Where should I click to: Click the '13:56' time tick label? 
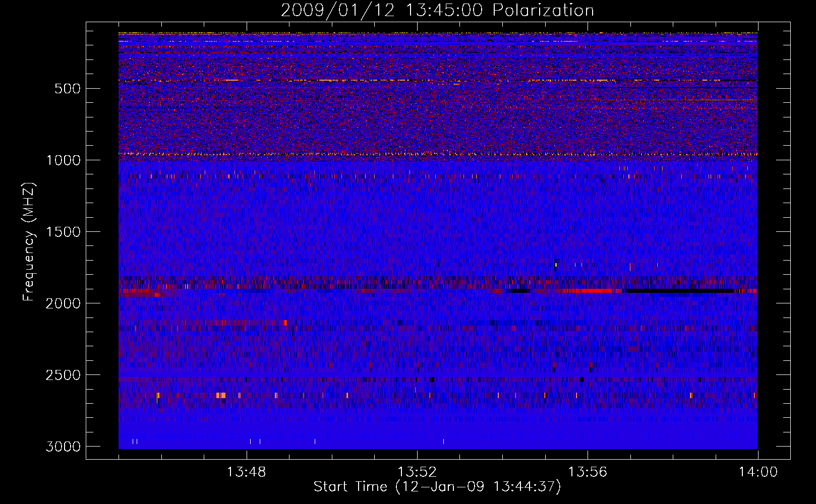click(588, 472)
